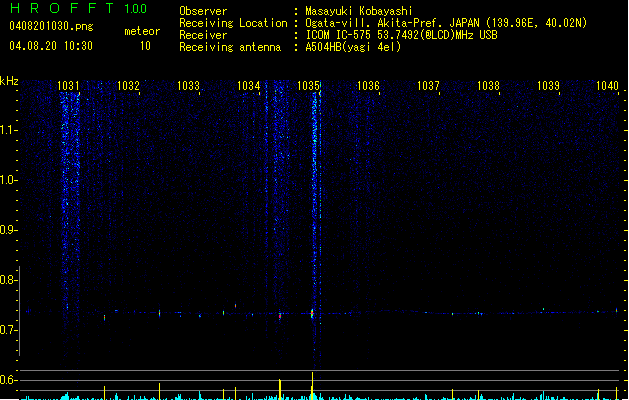Click the 1031 time axis label
Image resolution: width=629 pixels, height=400 pixels.
[x=68, y=85]
